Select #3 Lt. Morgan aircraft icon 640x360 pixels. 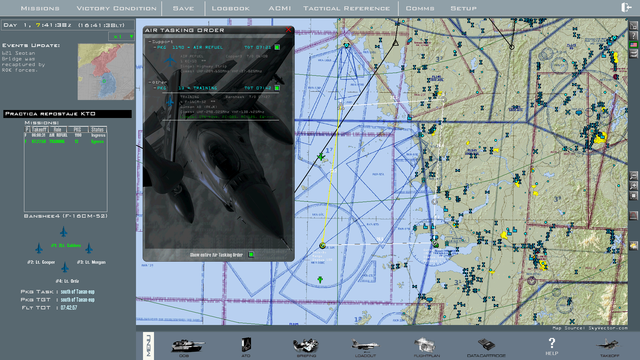(x=89, y=248)
